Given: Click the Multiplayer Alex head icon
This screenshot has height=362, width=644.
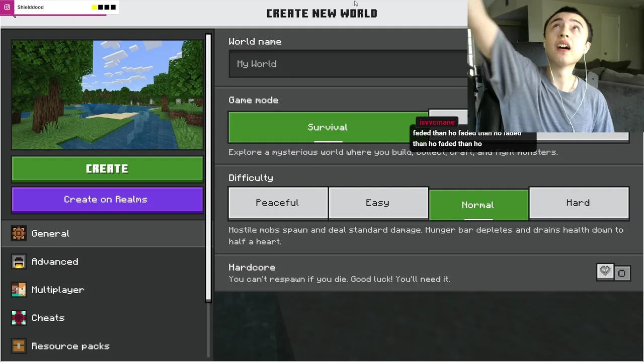Looking at the screenshot, I should tap(19, 290).
